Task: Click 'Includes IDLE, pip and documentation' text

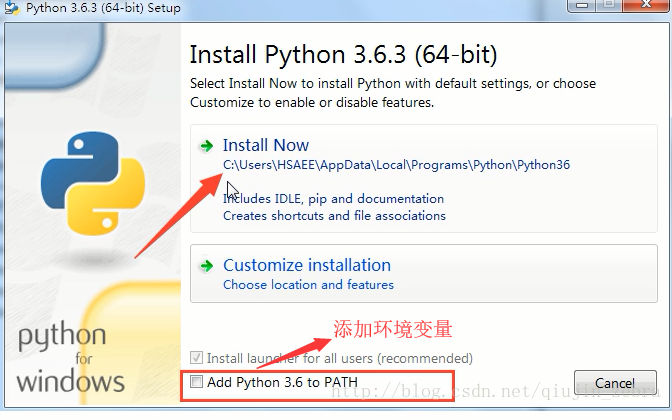Action: pos(333,199)
